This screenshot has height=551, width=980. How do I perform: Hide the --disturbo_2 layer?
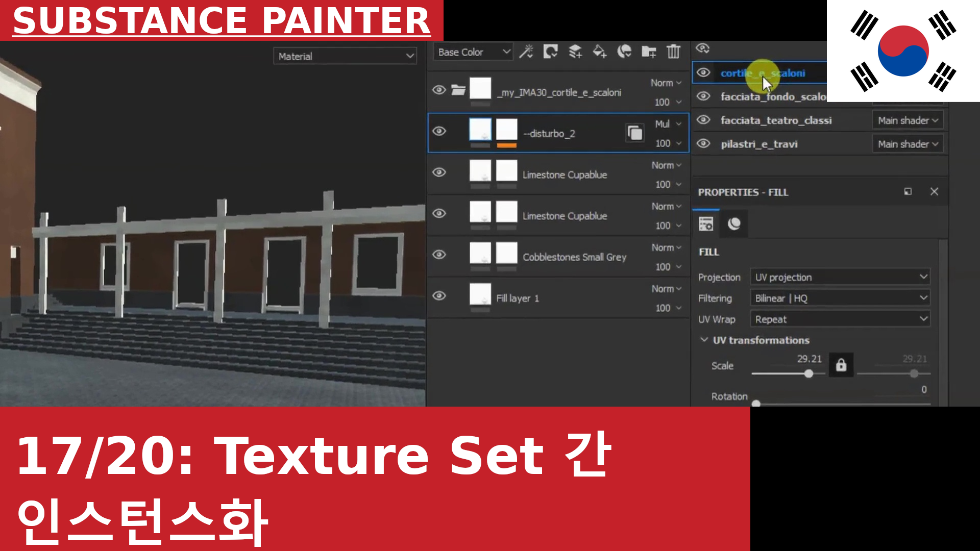pos(439,132)
